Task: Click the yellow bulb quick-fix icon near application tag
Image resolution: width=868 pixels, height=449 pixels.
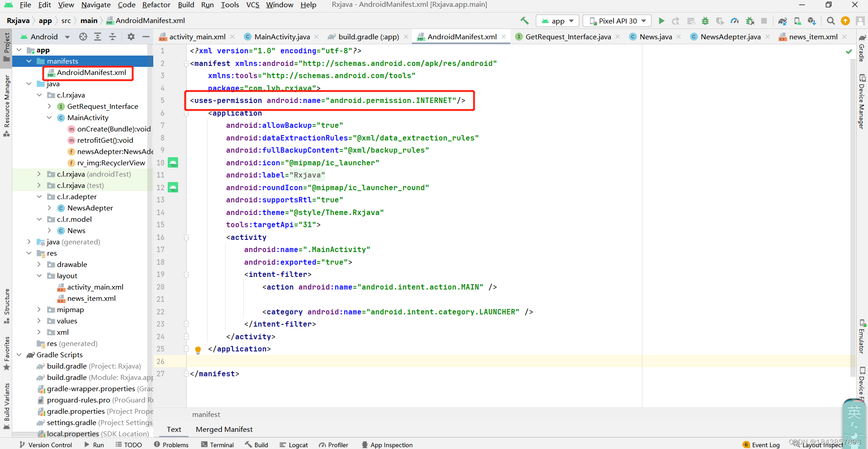Action: click(198, 349)
